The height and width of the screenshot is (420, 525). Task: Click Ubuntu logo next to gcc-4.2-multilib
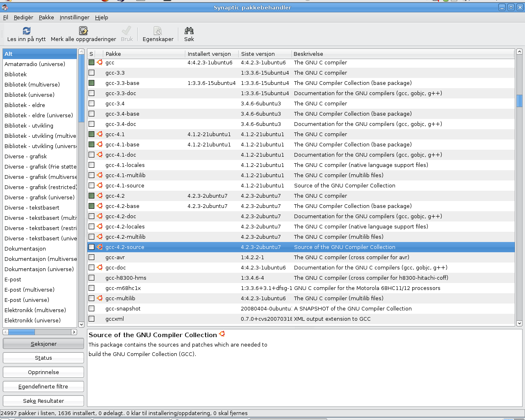pyautogui.click(x=100, y=237)
